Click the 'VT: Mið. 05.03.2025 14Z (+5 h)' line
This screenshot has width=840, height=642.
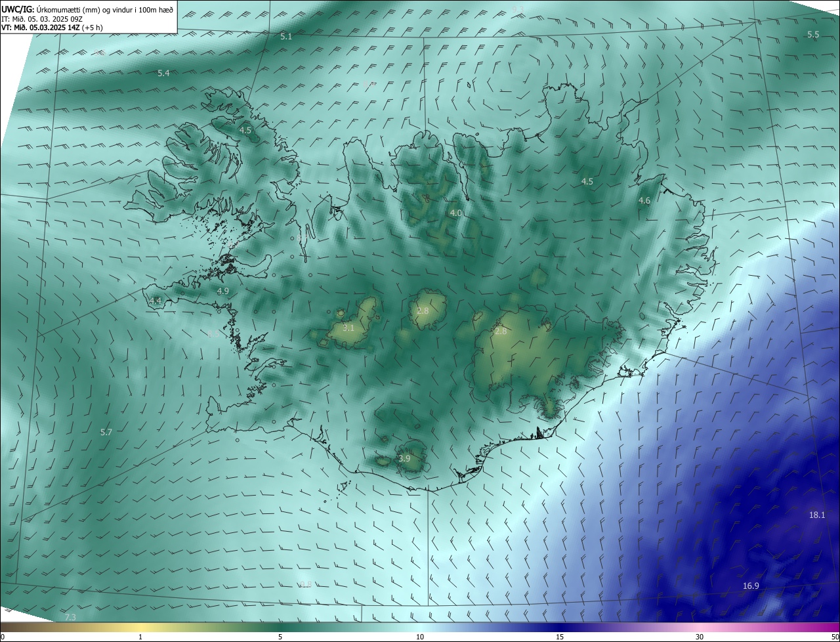[x=52, y=28]
